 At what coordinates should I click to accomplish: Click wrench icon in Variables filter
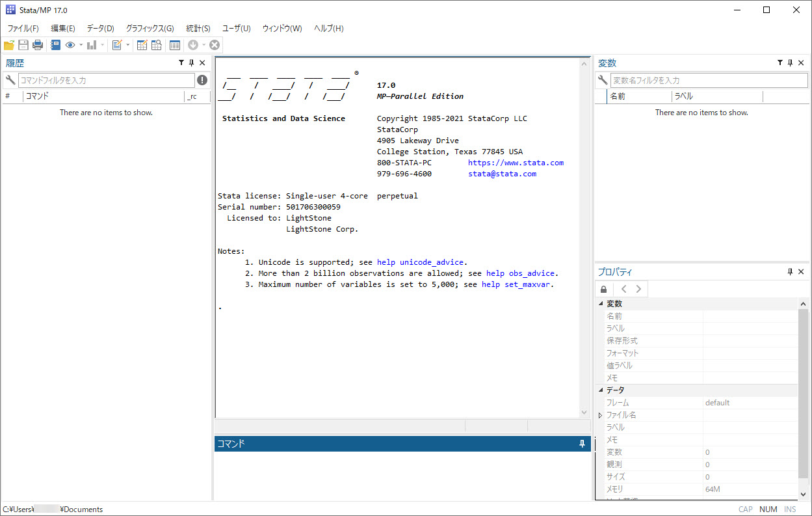[603, 80]
